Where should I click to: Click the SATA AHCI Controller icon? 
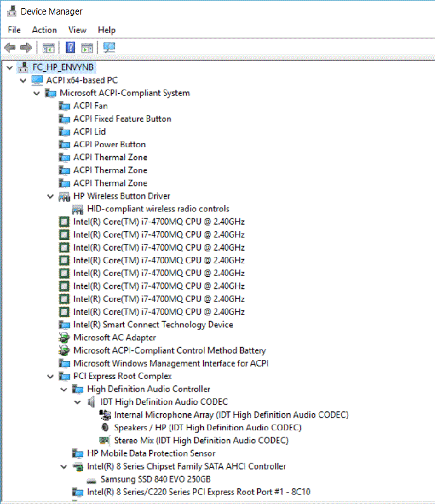pyautogui.click(x=78, y=467)
